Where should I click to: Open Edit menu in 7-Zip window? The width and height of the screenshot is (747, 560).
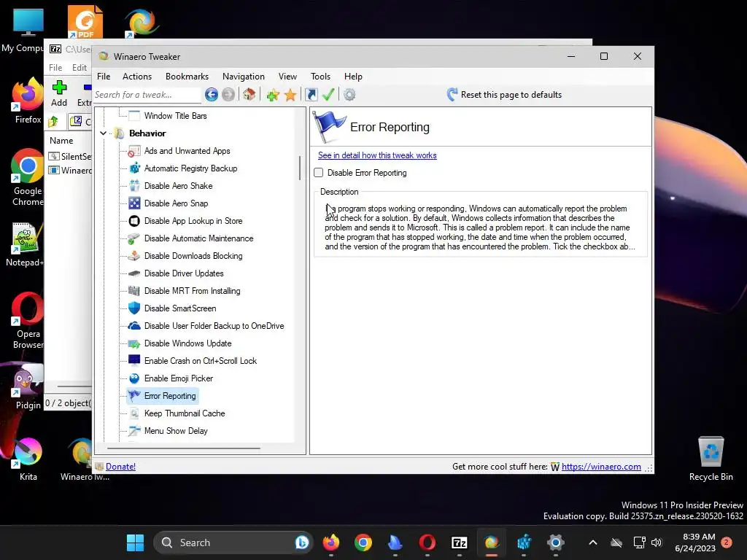80,68
